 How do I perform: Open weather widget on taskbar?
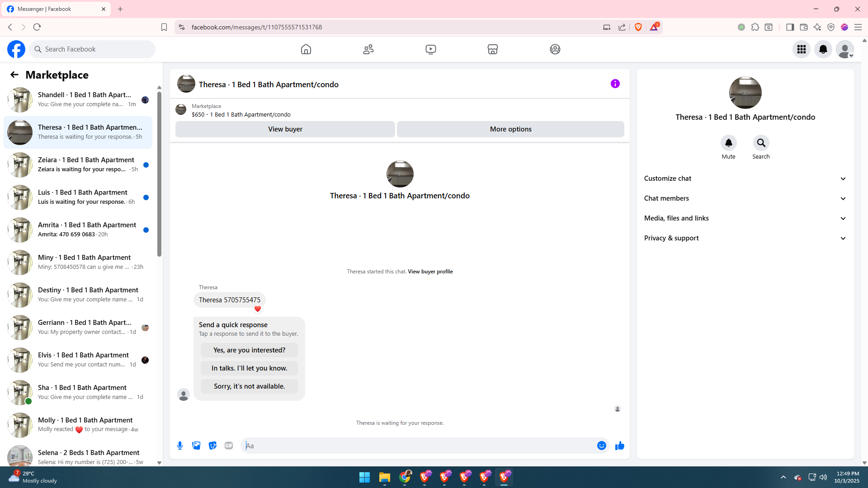[33, 477]
